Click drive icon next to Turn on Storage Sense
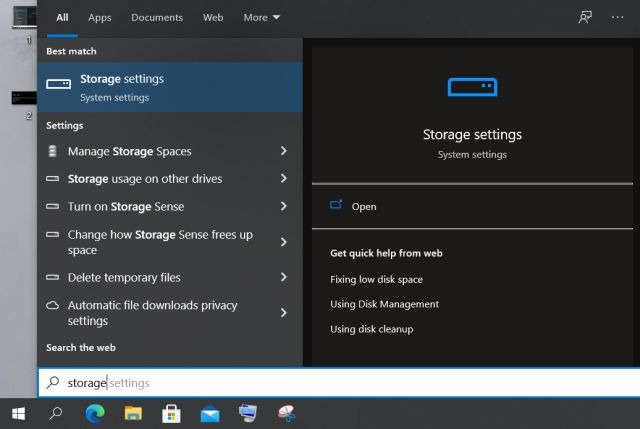Viewport: 640px width, 429px height. point(52,207)
